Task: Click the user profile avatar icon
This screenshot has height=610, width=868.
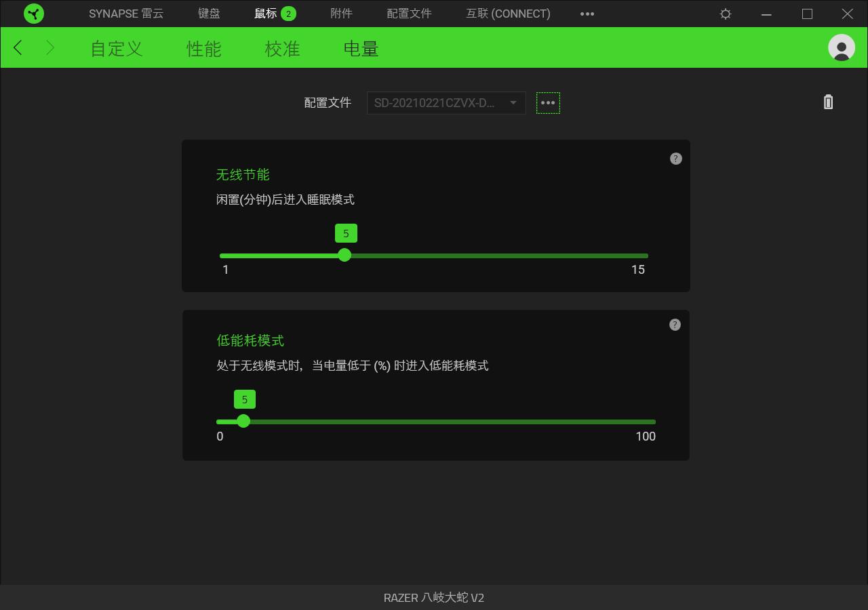Action: coord(841,48)
